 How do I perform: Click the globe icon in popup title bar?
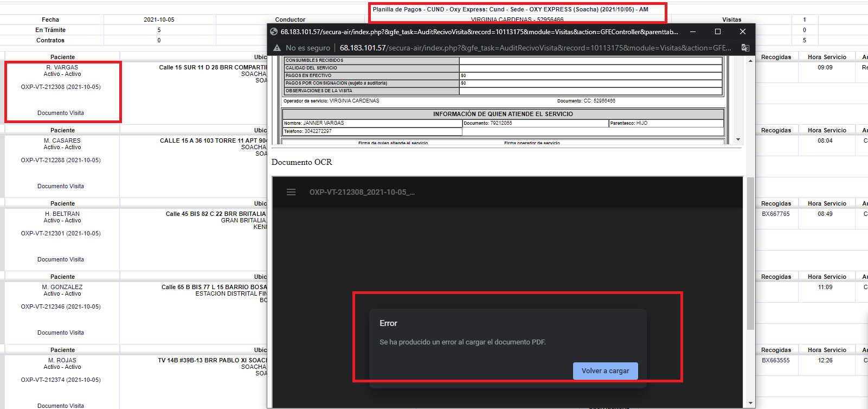(274, 31)
